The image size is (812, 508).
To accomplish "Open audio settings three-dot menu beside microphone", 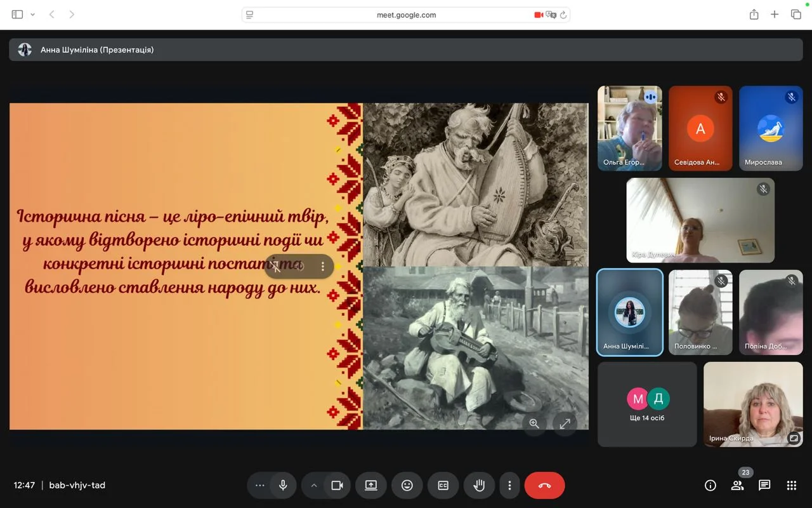I will [259, 486].
